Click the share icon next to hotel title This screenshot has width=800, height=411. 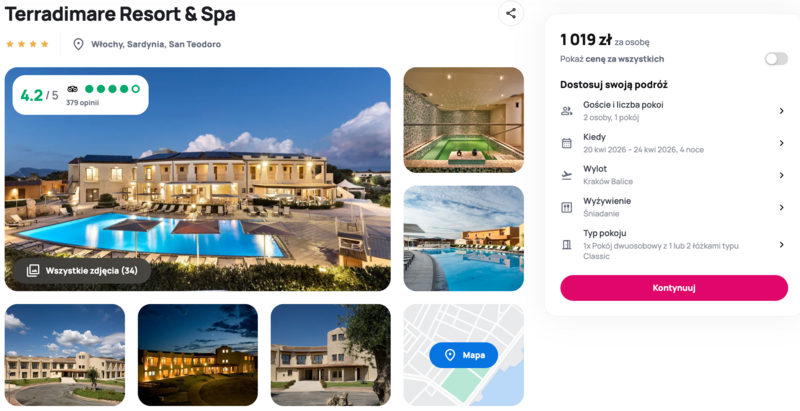tap(511, 14)
